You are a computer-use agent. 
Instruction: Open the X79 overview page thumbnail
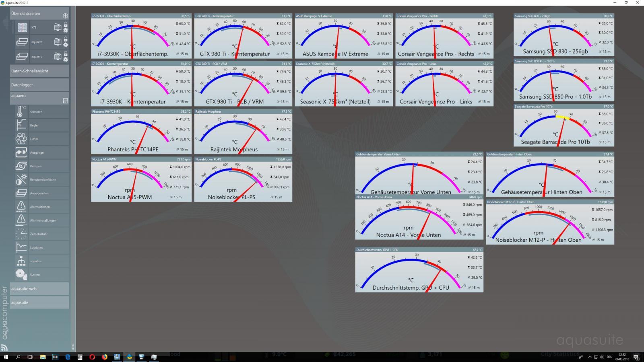tap(22, 27)
